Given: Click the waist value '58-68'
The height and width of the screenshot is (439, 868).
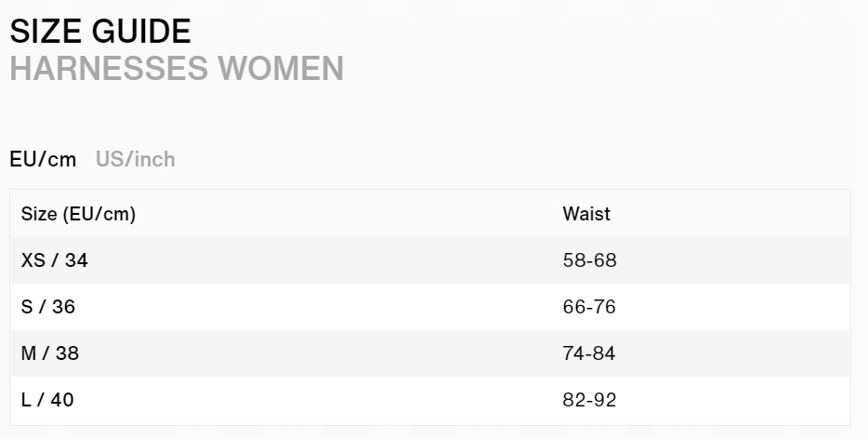Looking at the screenshot, I should click(589, 260).
